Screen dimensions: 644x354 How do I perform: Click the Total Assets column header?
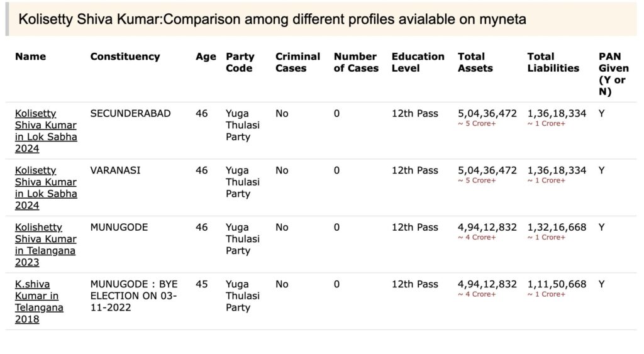475,62
